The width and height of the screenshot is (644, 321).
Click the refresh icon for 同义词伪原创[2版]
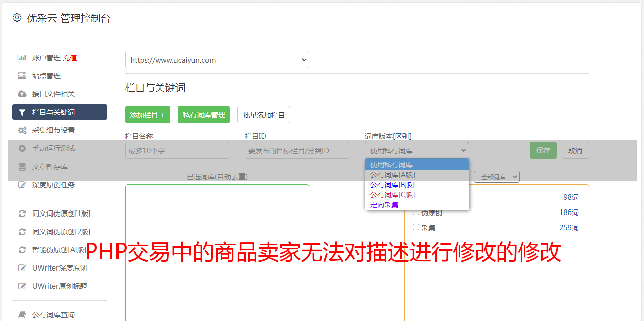pyautogui.click(x=22, y=232)
